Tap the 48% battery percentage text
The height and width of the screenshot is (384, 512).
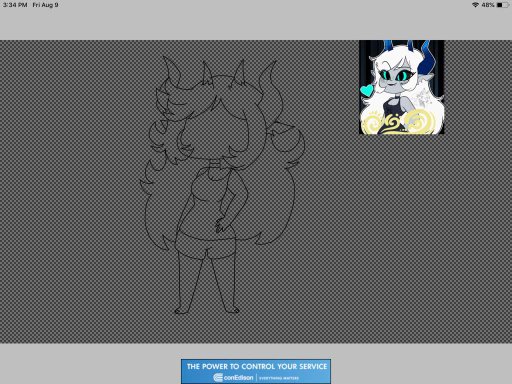(x=488, y=5)
